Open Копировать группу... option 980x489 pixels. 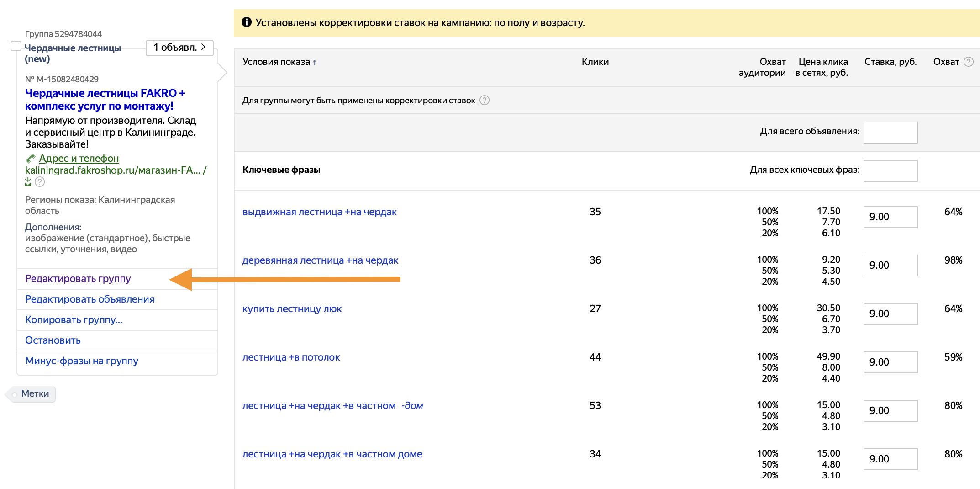click(x=74, y=320)
